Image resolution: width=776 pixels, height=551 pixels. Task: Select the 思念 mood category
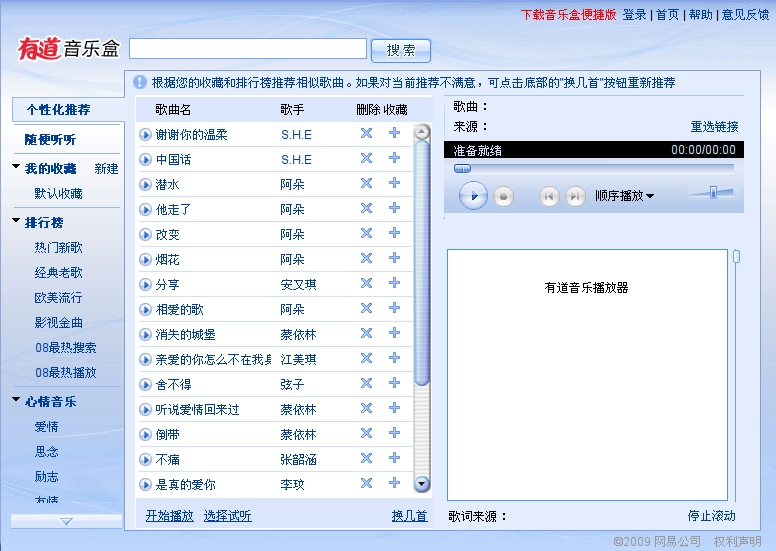pyautogui.click(x=47, y=451)
